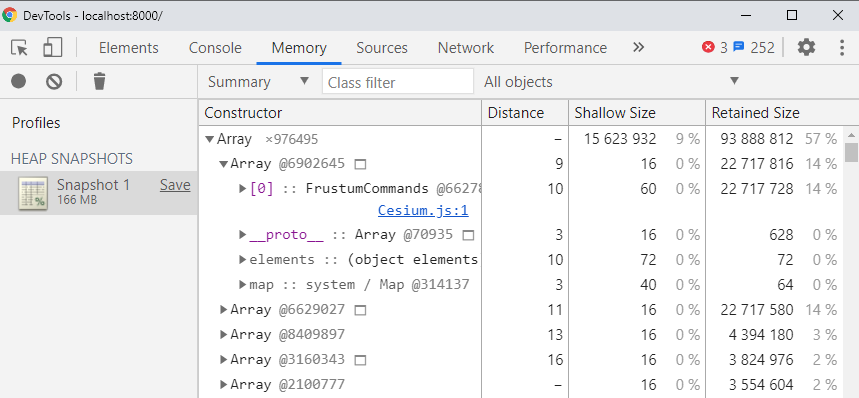The height and width of the screenshot is (398, 859).
Task: Show more tabs with double chevron
Action: [638, 48]
